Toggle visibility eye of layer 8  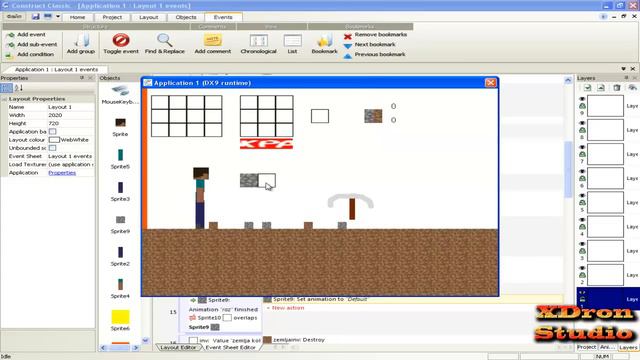582,123
